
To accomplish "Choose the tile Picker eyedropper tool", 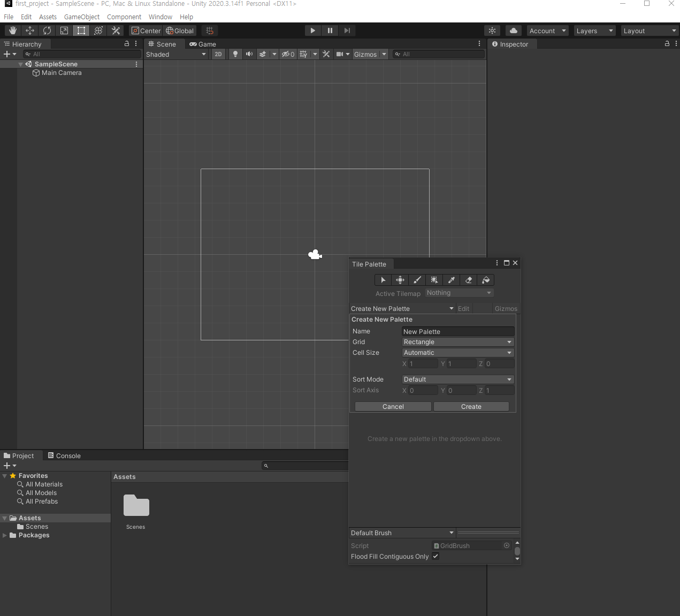I will [x=451, y=279].
